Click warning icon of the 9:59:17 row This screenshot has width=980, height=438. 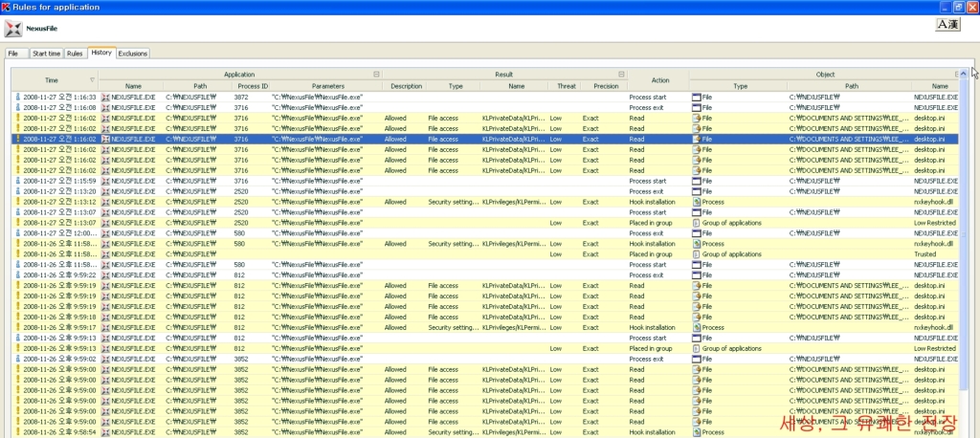pyautogui.click(x=18, y=327)
